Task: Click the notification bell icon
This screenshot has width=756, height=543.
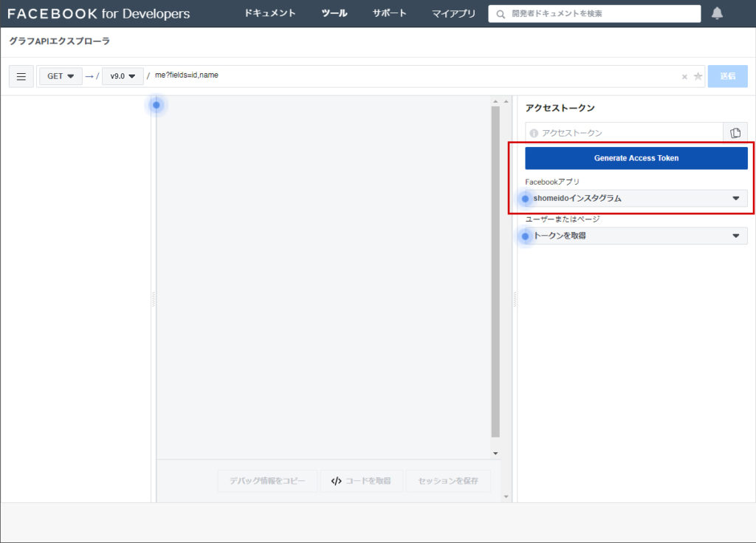Action: (x=717, y=13)
